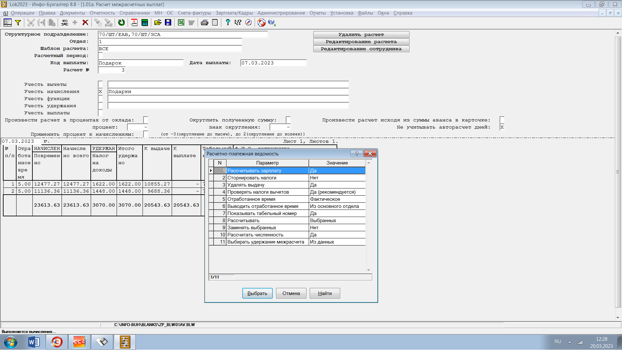
Task: Click the 'Код выплаты' field showing Подарок
Action: tap(141, 63)
